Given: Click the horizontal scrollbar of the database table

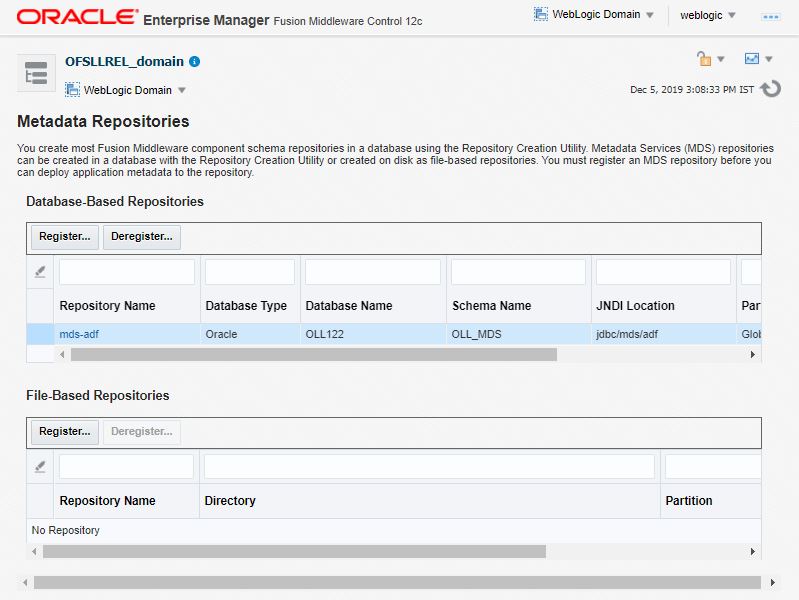Looking at the screenshot, I should tap(313, 354).
